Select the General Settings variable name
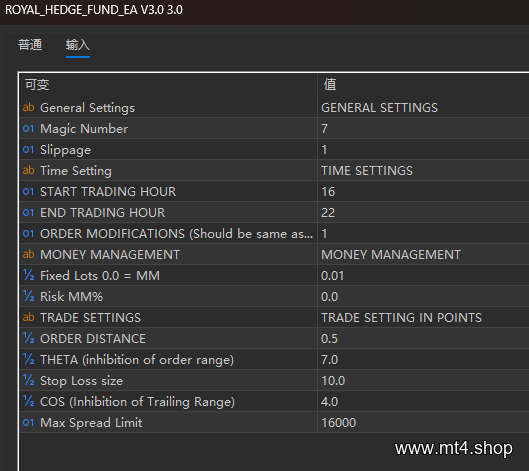 87,108
